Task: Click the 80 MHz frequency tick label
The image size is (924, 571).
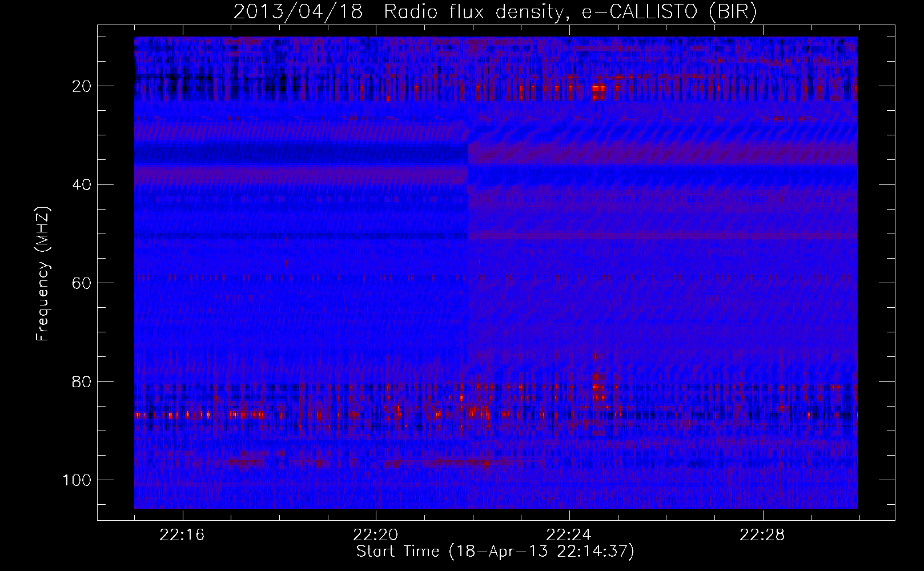Action: click(82, 381)
